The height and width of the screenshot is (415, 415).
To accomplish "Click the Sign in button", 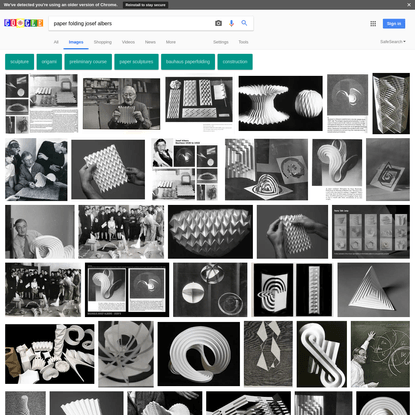I will [394, 24].
